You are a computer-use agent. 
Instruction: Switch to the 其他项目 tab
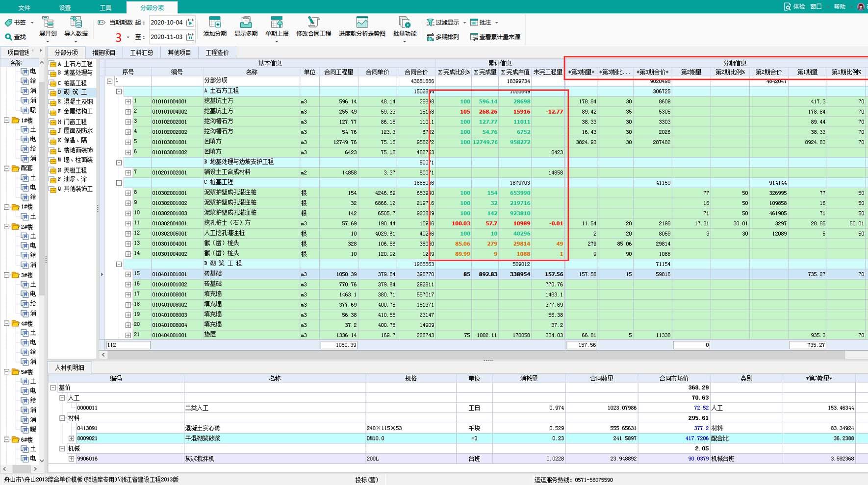(179, 52)
